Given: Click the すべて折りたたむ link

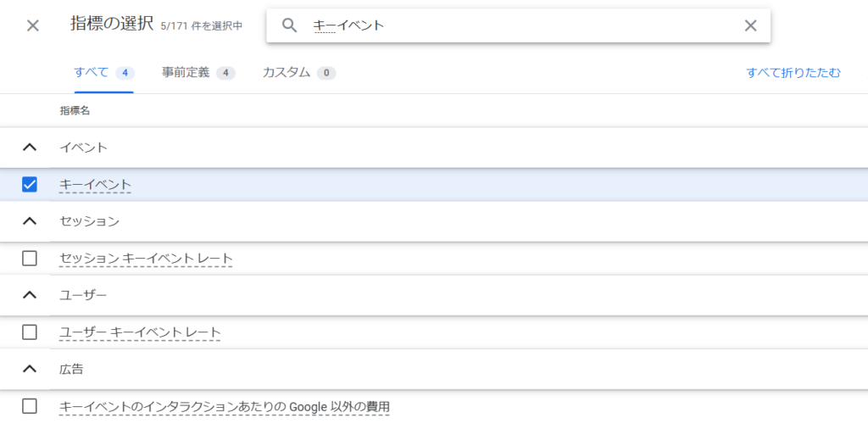Looking at the screenshot, I should tap(793, 73).
